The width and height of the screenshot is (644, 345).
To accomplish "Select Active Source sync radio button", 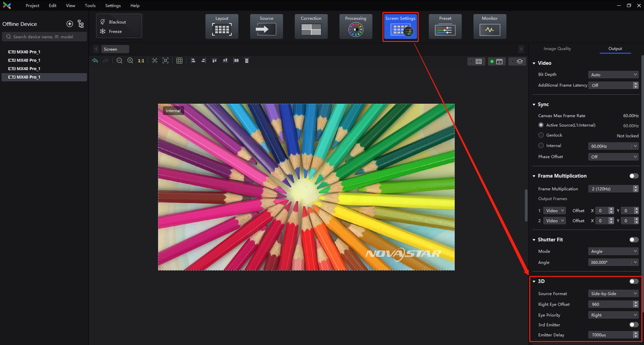I will 541,125.
